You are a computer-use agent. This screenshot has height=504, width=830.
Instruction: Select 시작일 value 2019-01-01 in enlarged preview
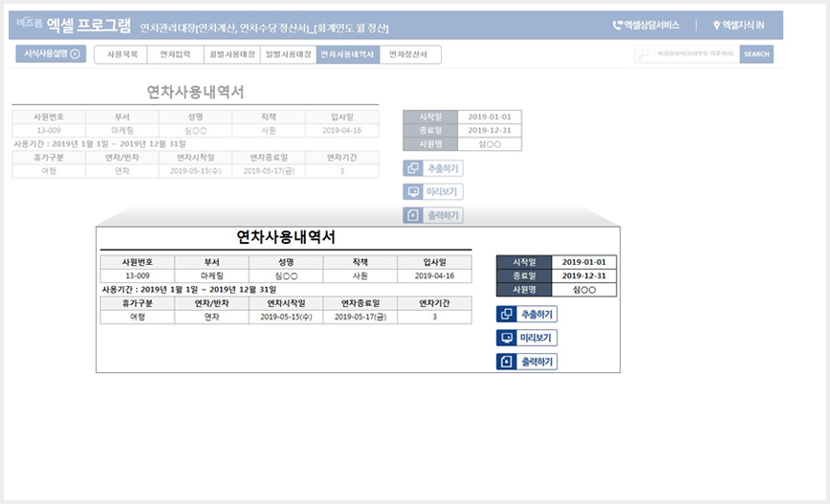pos(584,262)
